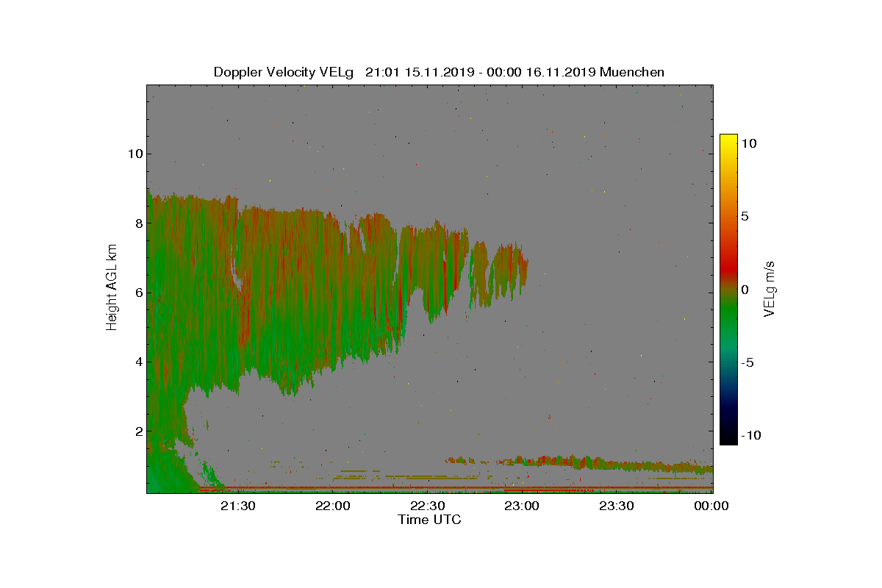Click the red horizontal line near ground
The width and height of the screenshot is (882, 588).
click(456, 488)
